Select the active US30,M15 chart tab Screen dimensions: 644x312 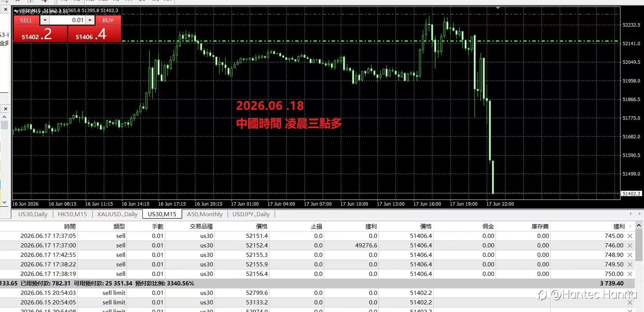coord(162,214)
